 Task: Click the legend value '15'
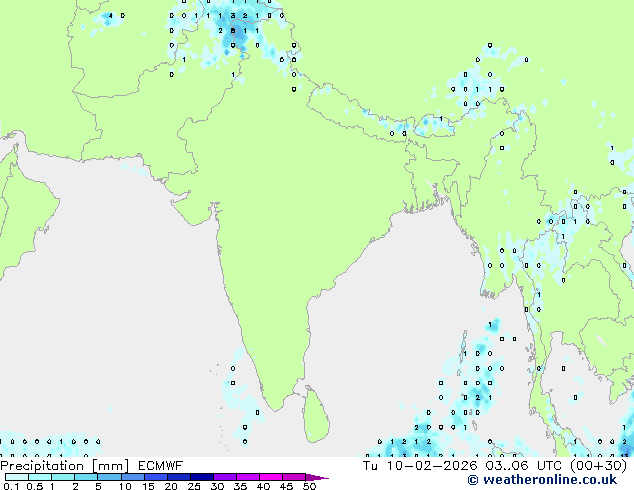[148, 486]
